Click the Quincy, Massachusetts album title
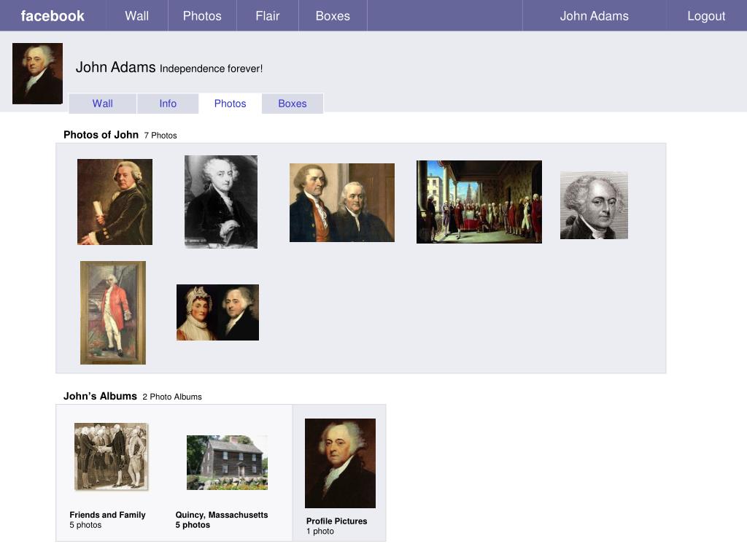This screenshot has height=560, width=747. click(222, 515)
